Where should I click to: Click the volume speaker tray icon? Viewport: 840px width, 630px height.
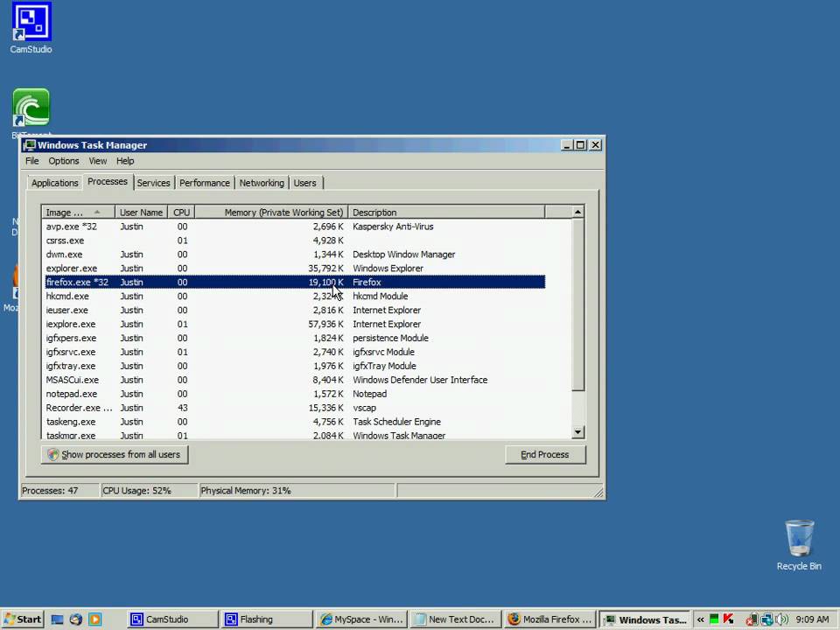(x=782, y=619)
